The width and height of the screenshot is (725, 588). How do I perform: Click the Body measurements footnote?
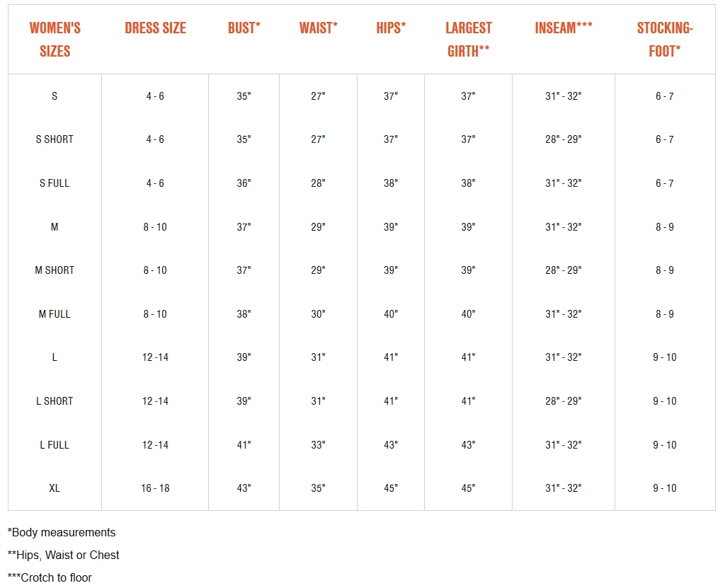62,532
